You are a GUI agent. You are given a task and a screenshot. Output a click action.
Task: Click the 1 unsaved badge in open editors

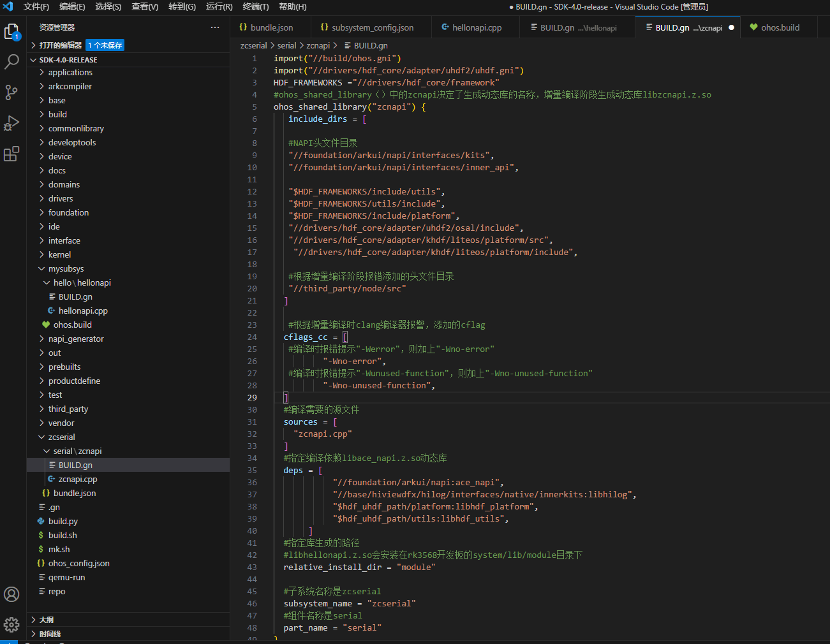pos(105,45)
